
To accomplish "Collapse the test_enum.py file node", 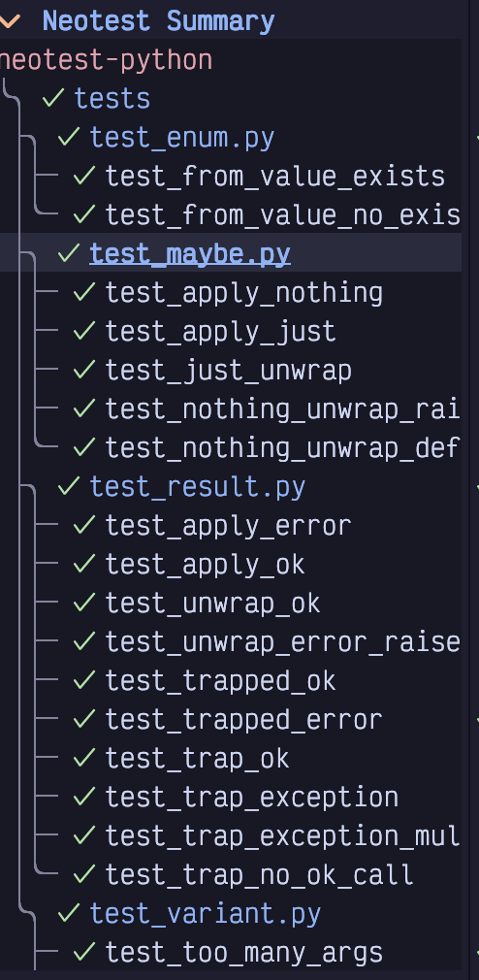I will 181,138.
